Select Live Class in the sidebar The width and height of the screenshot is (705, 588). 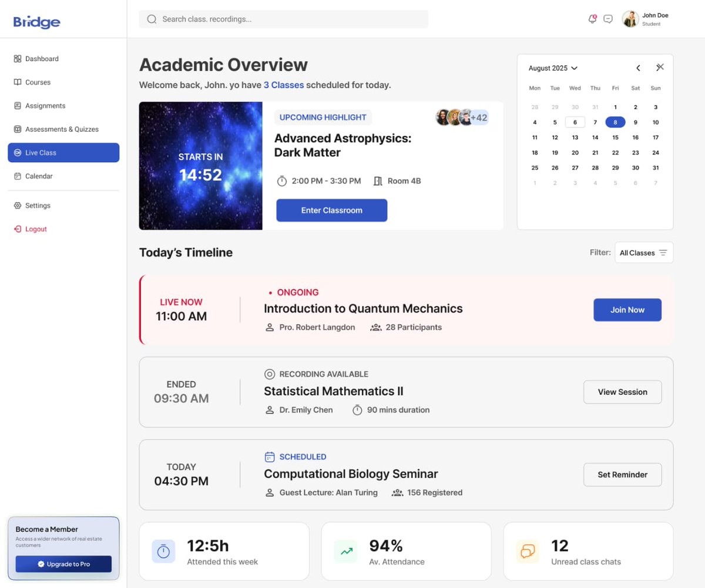pos(63,153)
